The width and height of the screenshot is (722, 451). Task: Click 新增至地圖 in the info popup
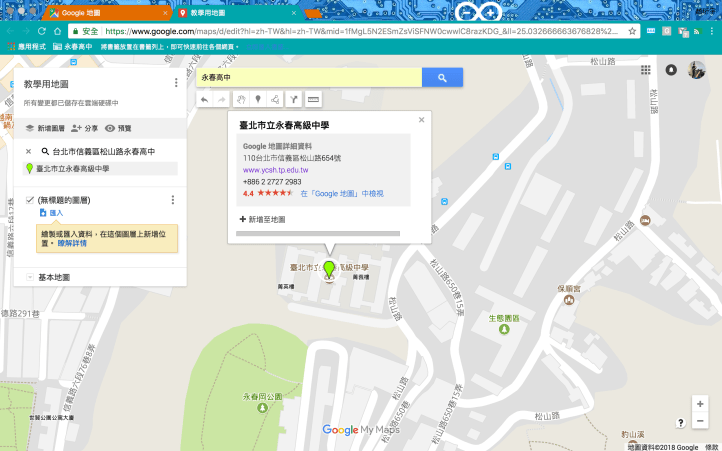(263, 219)
